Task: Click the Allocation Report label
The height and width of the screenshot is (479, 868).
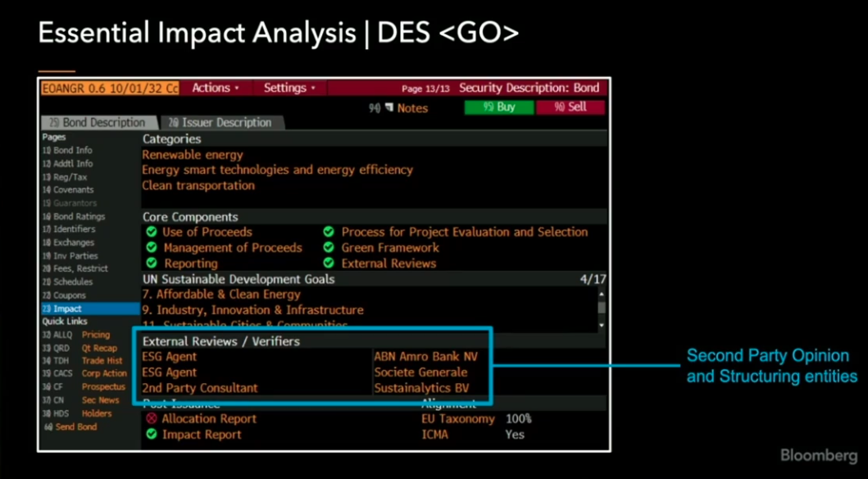Action: pos(209,419)
